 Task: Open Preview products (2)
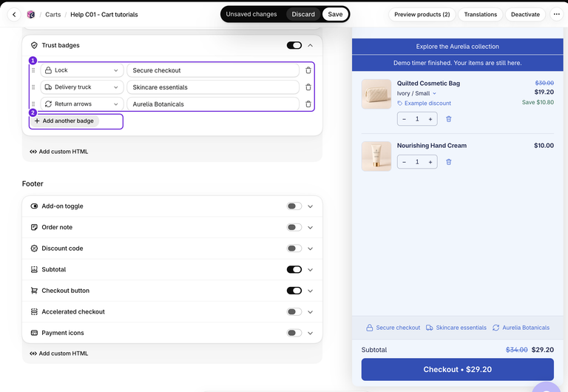[422, 15]
